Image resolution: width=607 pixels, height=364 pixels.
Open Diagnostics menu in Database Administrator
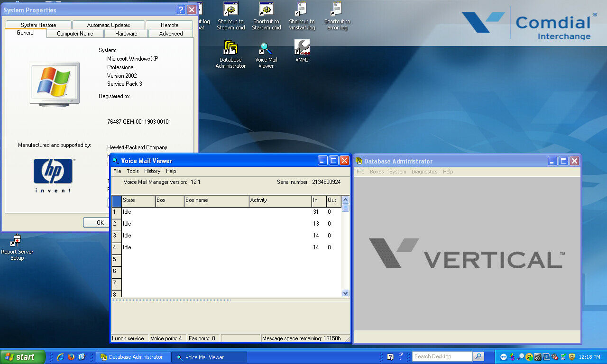coord(424,172)
